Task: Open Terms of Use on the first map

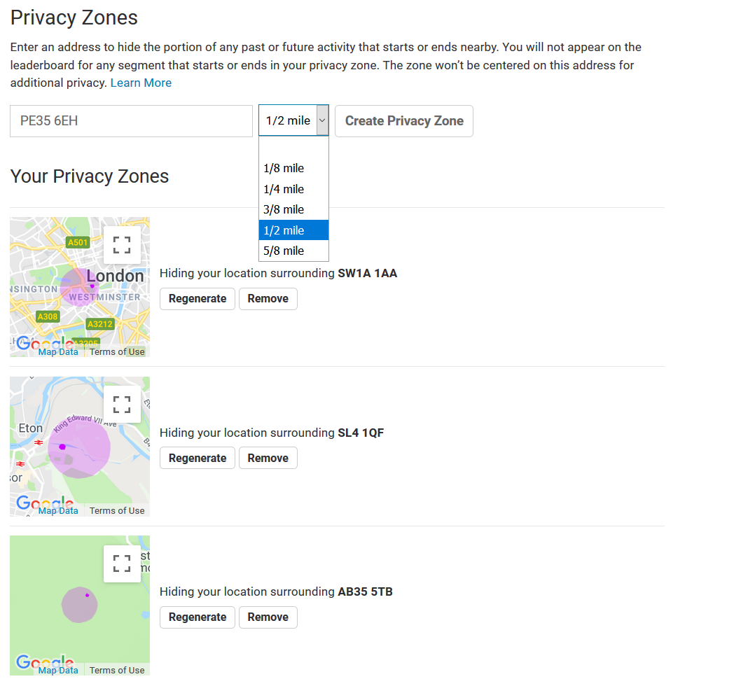Action: (116, 351)
